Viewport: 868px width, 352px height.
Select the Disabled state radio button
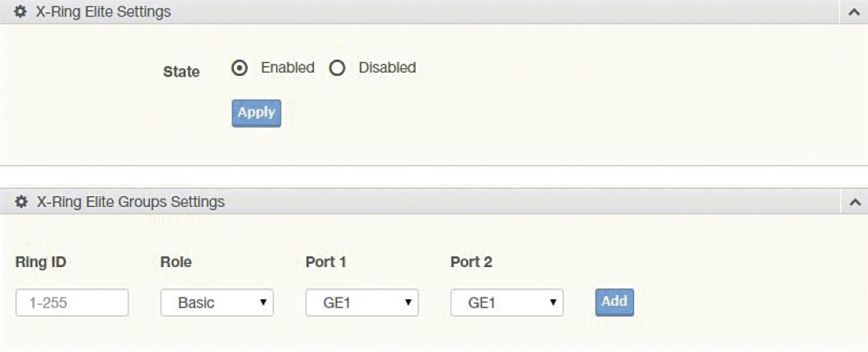coord(337,68)
